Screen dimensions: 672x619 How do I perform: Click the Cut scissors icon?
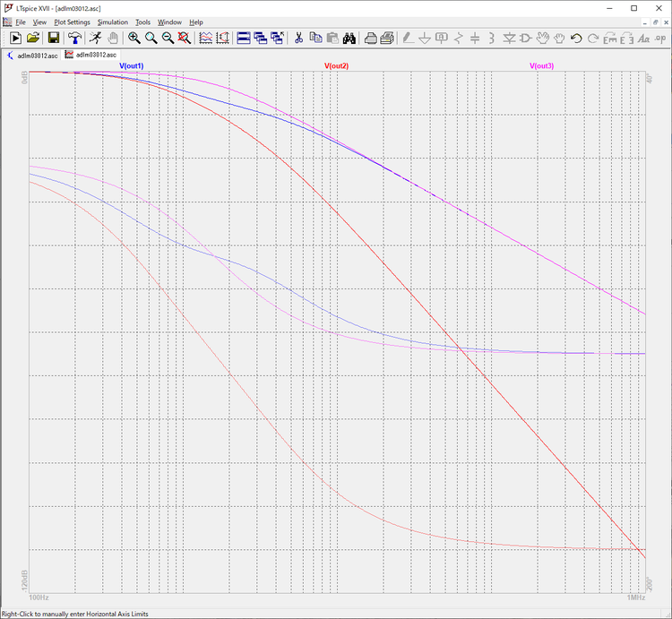(x=298, y=38)
